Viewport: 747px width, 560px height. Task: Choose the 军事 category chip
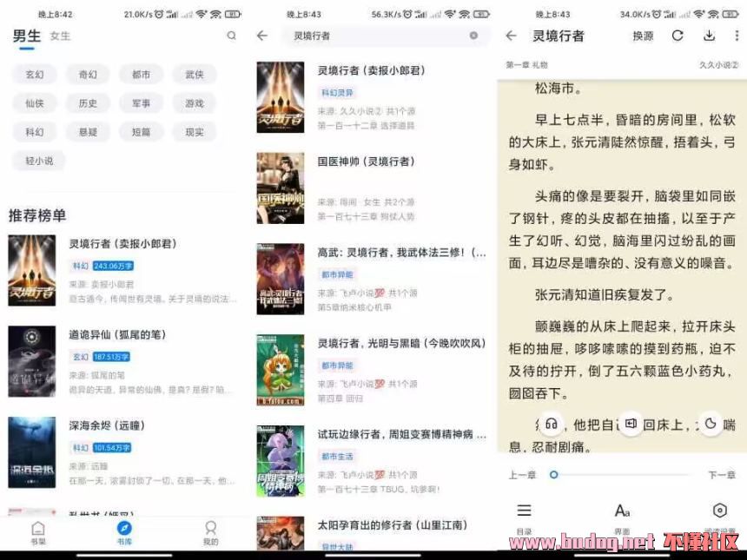point(141,103)
